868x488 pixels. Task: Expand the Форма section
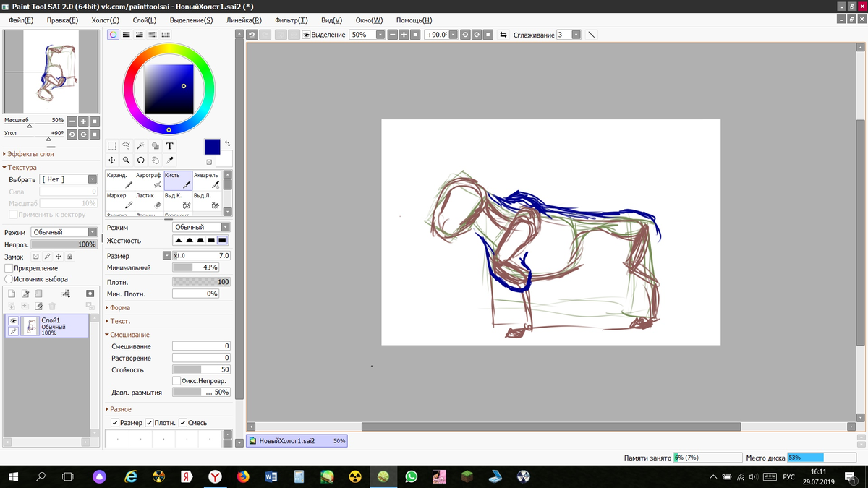pyautogui.click(x=119, y=308)
